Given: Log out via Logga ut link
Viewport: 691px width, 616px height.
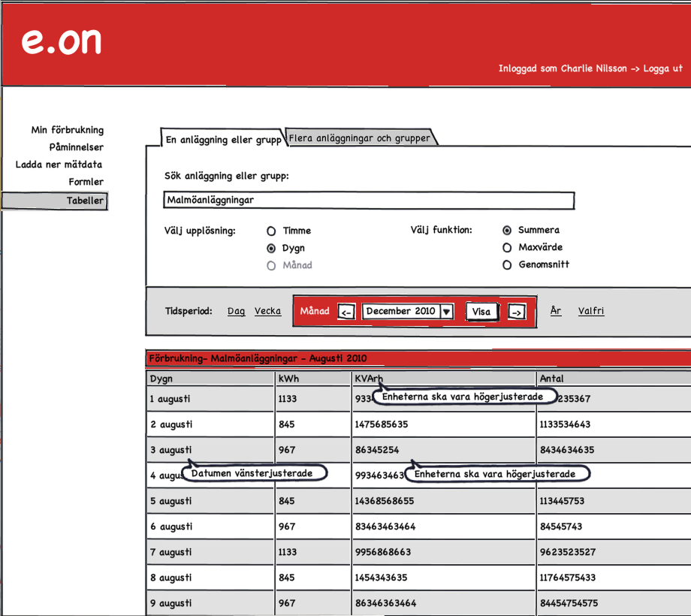Looking at the screenshot, I should coord(663,68).
